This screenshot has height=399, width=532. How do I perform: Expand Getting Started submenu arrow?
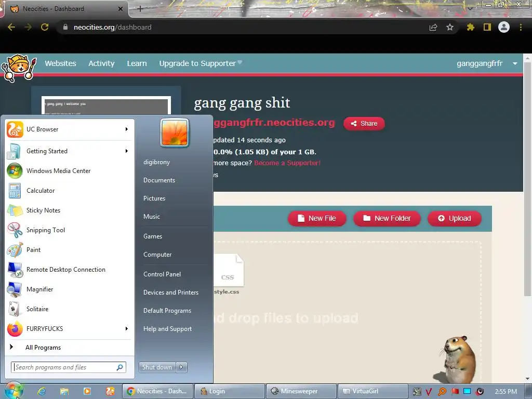[x=127, y=151]
